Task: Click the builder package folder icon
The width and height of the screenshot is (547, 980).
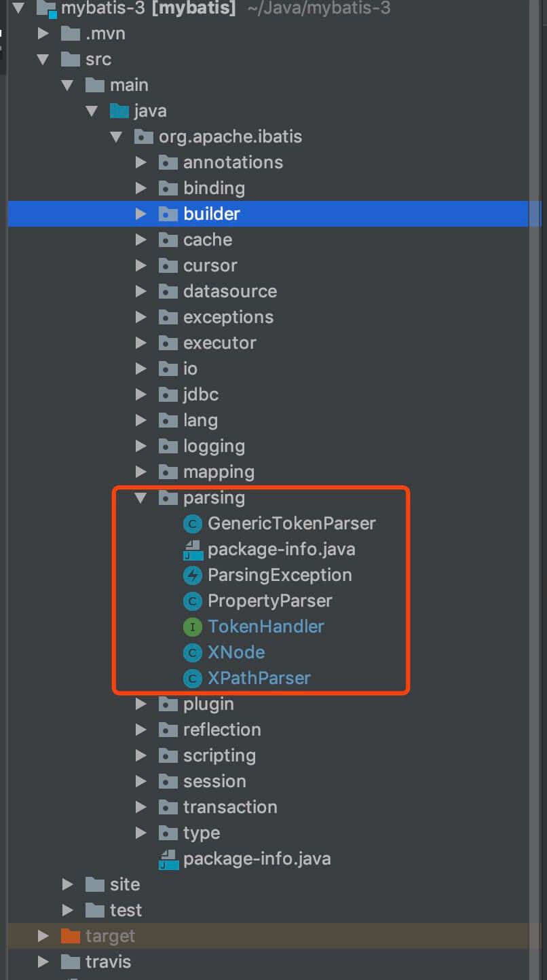Action: coord(168,214)
